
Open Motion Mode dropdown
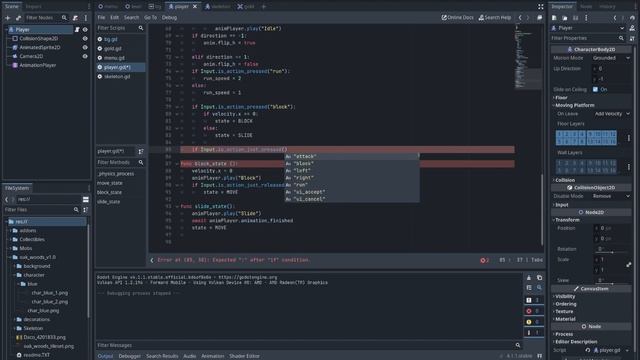coord(611,58)
